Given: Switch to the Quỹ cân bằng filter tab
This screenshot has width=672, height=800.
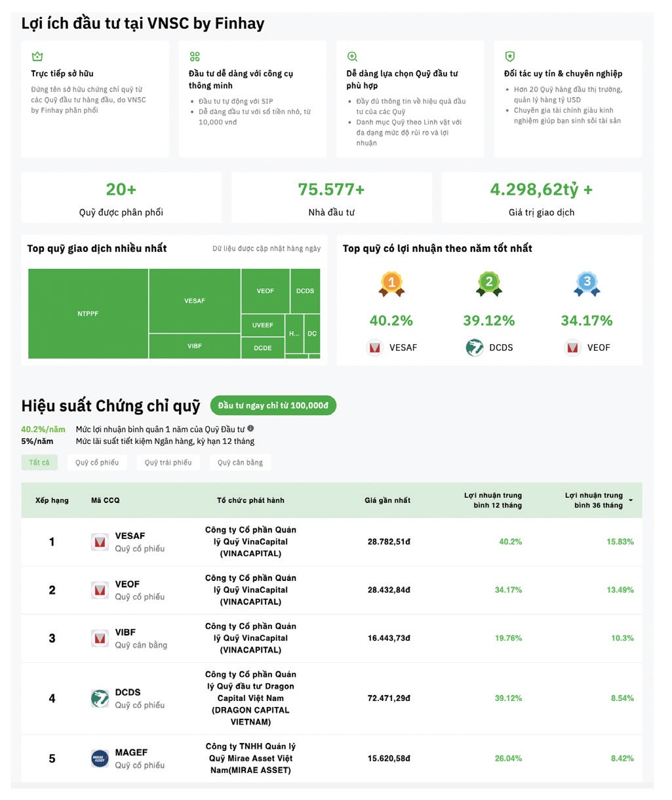Looking at the screenshot, I should tap(240, 462).
